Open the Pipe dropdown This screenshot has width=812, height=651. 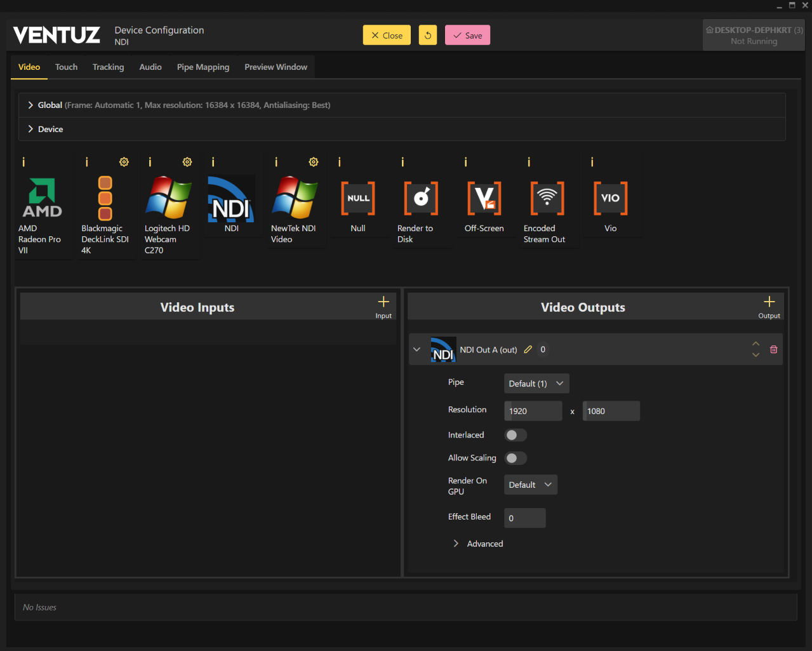[x=536, y=384]
